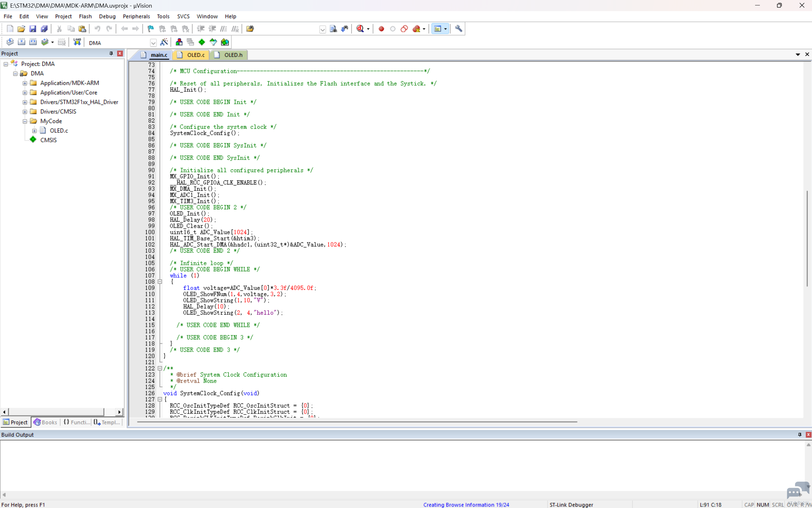This screenshot has width=812, height=508.
Task: Open Options for Target (magic wand)
Action: point(164,42)
